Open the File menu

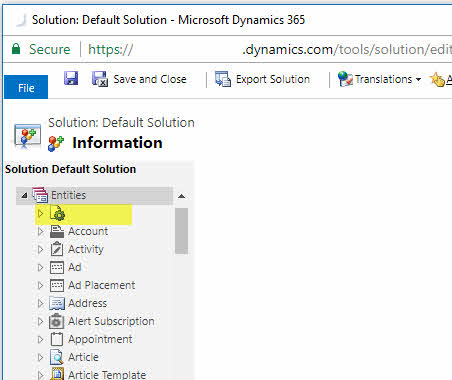coord(26,87)
